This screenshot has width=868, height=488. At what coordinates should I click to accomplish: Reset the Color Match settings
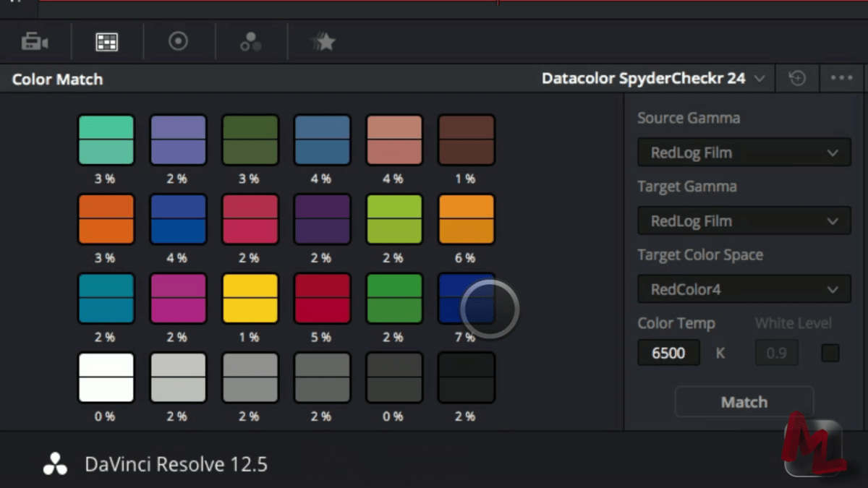point(796,77)
